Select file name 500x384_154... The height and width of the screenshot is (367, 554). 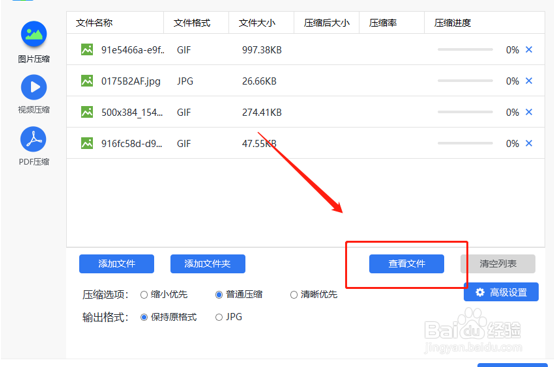click(x=132, y=112)
